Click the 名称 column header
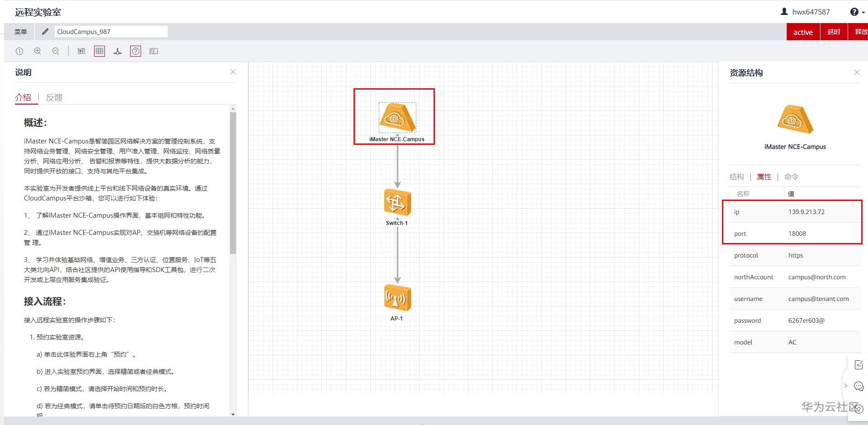 click(x=743, y=194)
